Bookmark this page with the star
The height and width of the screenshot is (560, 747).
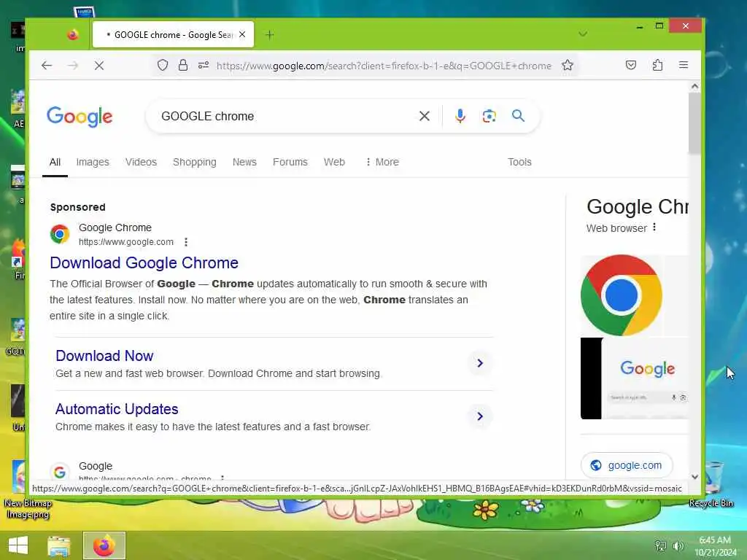[x=568, y=65]
